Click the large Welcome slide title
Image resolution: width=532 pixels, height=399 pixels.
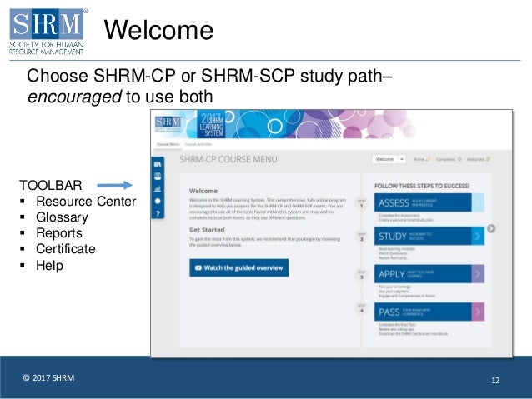[158, 30]
